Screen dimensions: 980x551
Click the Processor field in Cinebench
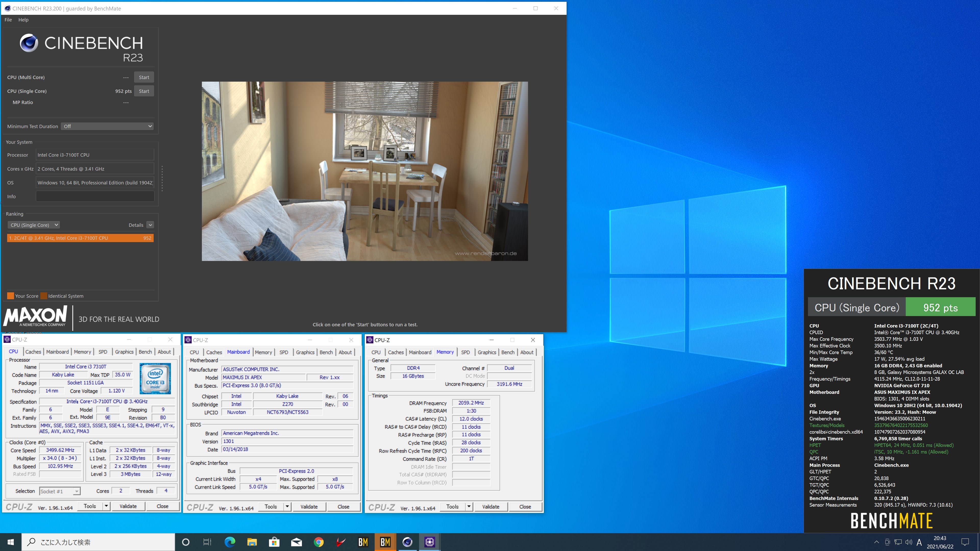95,155
